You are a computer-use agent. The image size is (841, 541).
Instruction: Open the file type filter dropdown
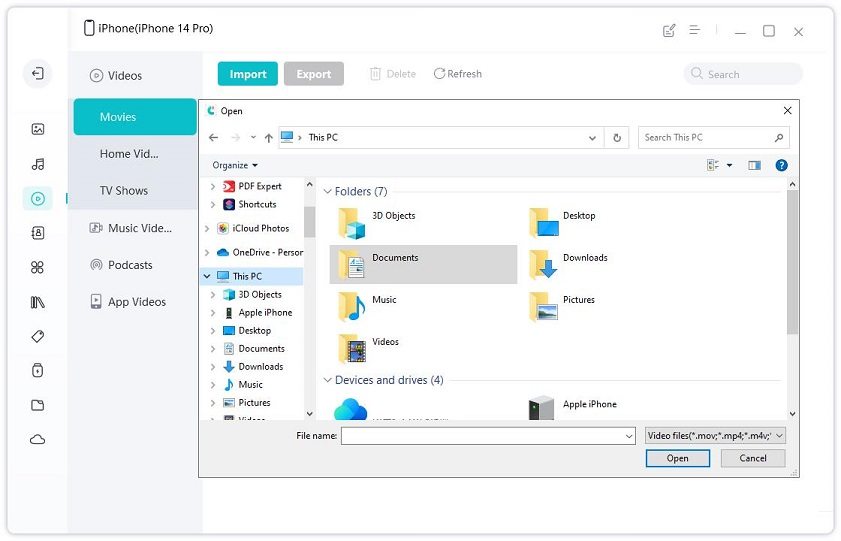pyautogui.click(x=715, y=436)
